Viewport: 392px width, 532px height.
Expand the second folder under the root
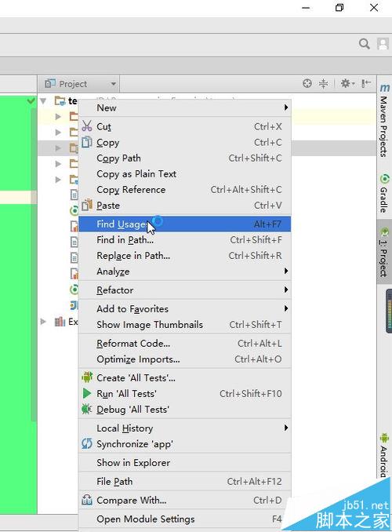tap(58, 133)
